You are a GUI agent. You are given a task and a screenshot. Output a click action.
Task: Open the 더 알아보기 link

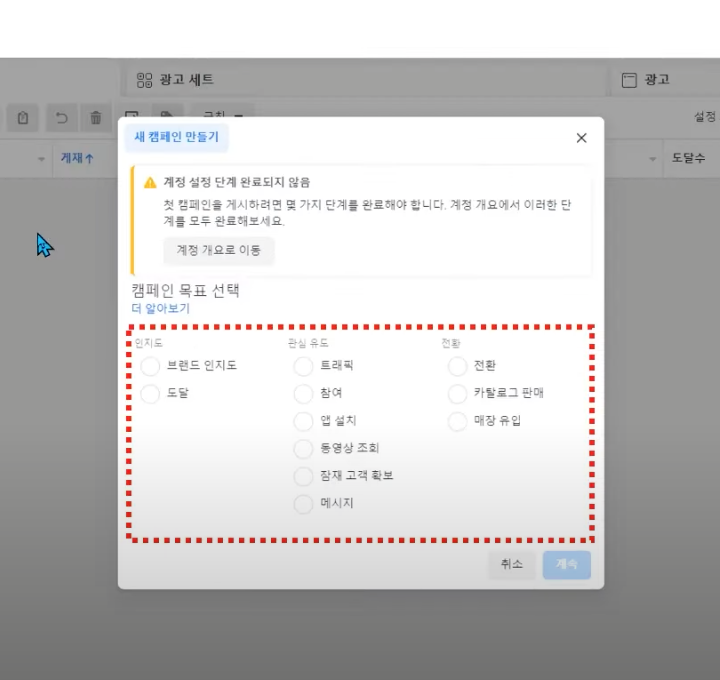click(x=161, y=309)
